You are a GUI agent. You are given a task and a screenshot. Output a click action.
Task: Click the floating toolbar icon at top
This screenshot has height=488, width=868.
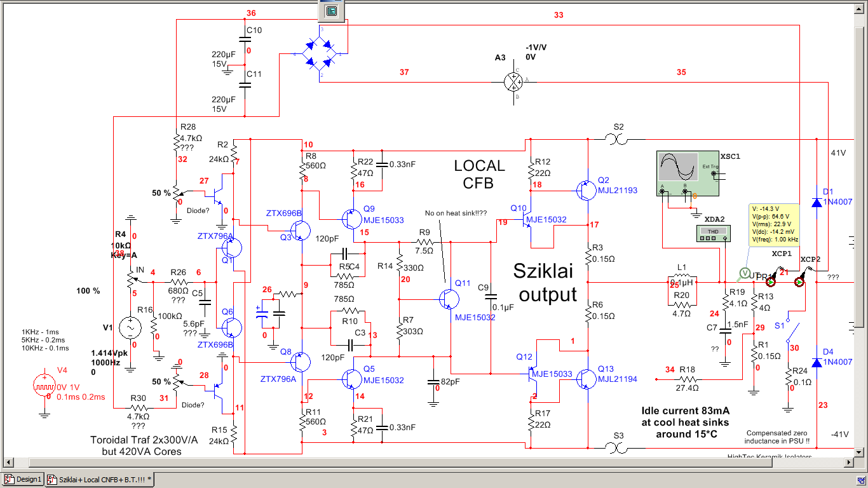pyautogui.click(x=330, y=11)
